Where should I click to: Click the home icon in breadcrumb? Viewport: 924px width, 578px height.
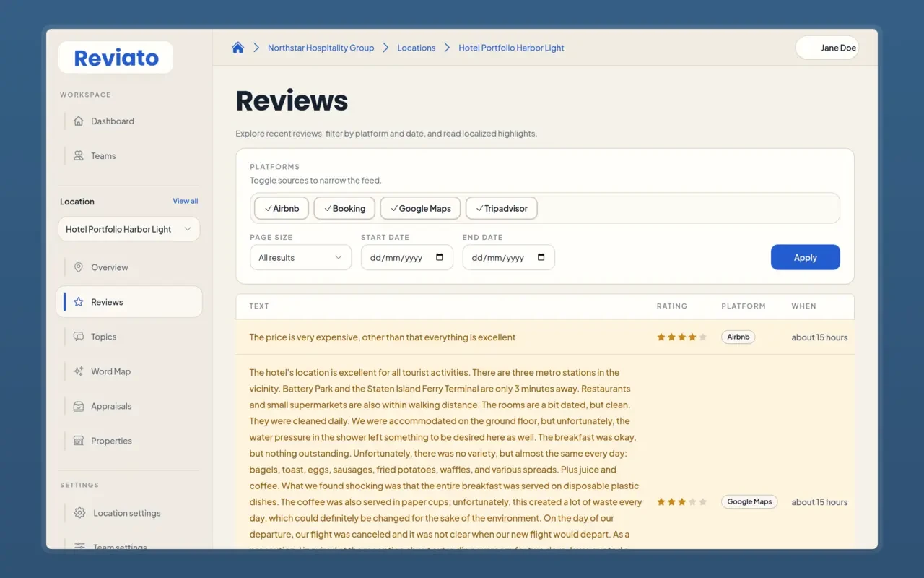[237, 48]
